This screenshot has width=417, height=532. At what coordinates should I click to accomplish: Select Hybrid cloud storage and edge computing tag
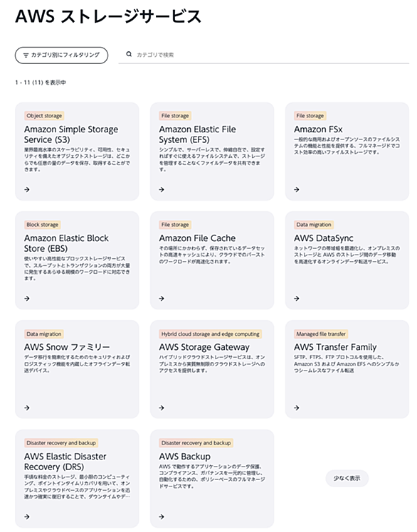pyautogui.click(x=210, y=334)
